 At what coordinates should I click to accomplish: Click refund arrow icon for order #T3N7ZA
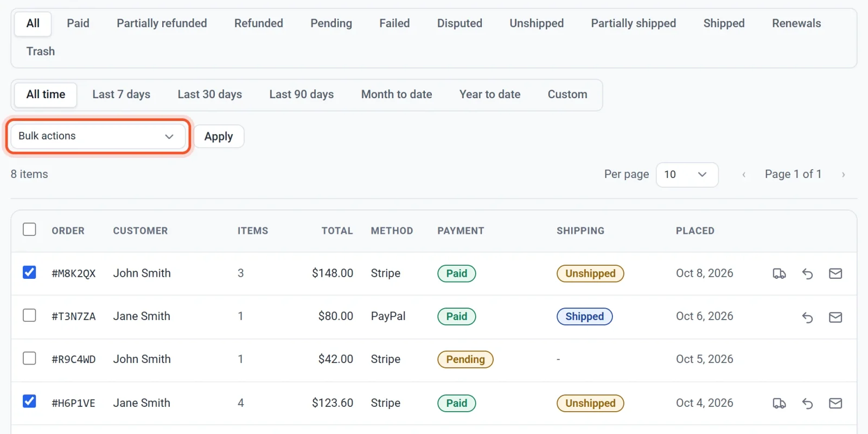[807, 317]
